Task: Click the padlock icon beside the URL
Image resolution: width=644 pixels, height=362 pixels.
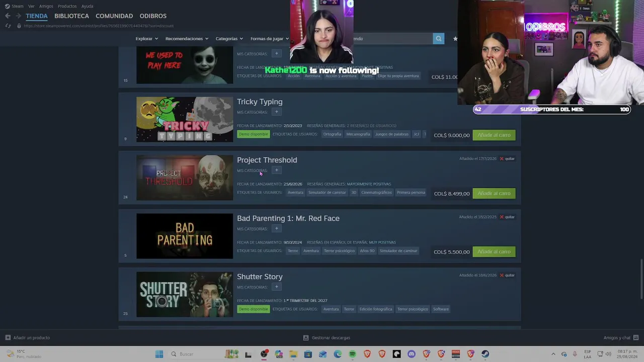Action: click(19, 26)
